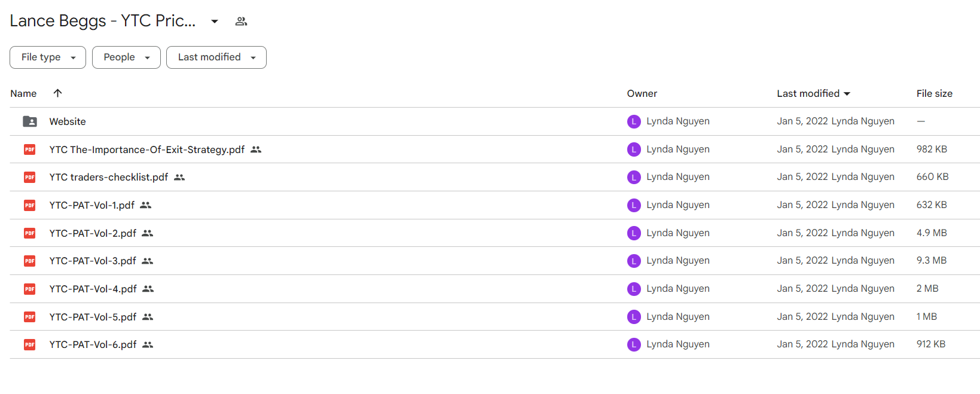980x394 pixels.
Task: Click shared icon next to YTC-PAT-Vol-4.pdf
Action: (148, 289)
